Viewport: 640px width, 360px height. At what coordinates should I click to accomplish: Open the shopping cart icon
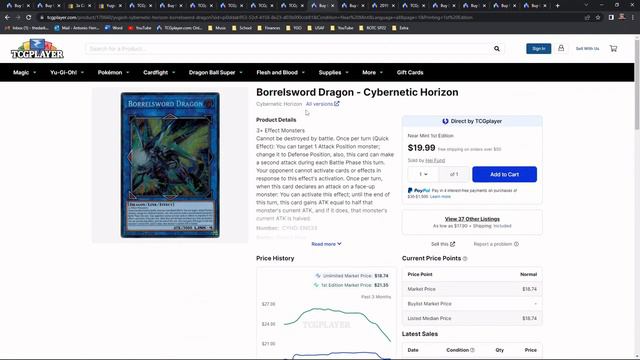pos(613,49)
